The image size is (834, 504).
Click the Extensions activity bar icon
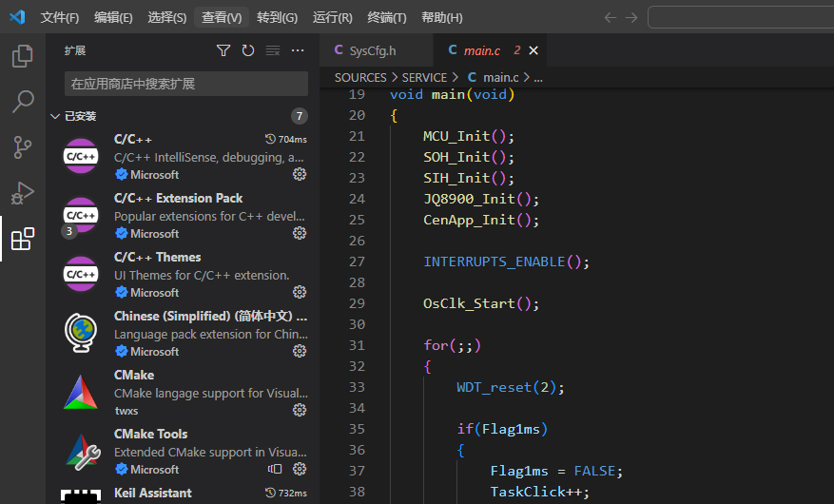[x=23, y=239]
